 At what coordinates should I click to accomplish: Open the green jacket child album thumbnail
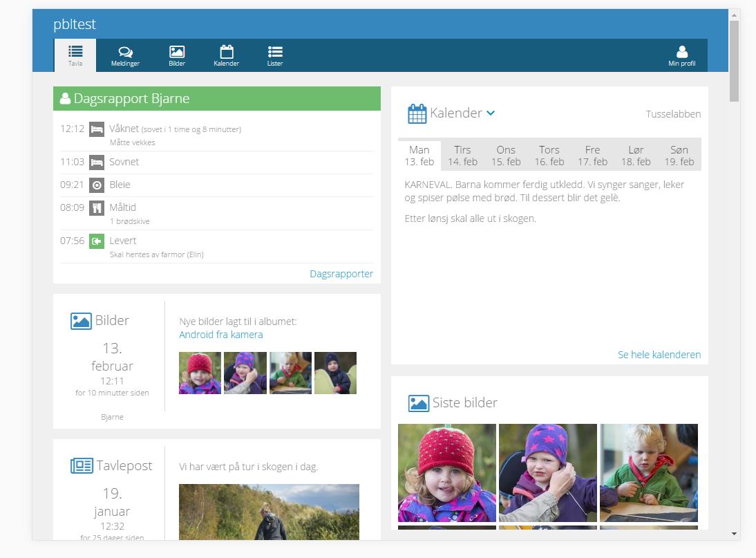(x=290, y=373)
